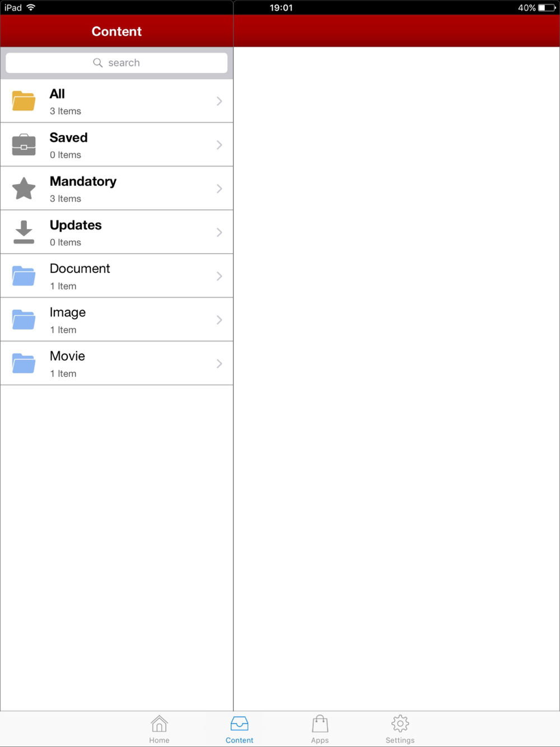This screenshot has width=560, height=747.
Task: Expand the Saved row chevron
Action: [x=219, y=144]
